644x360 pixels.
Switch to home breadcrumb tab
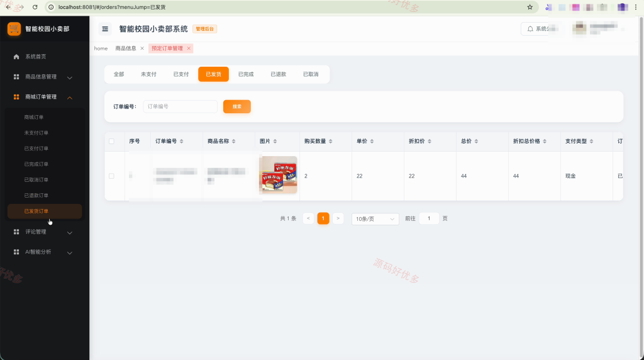(101, 48)
